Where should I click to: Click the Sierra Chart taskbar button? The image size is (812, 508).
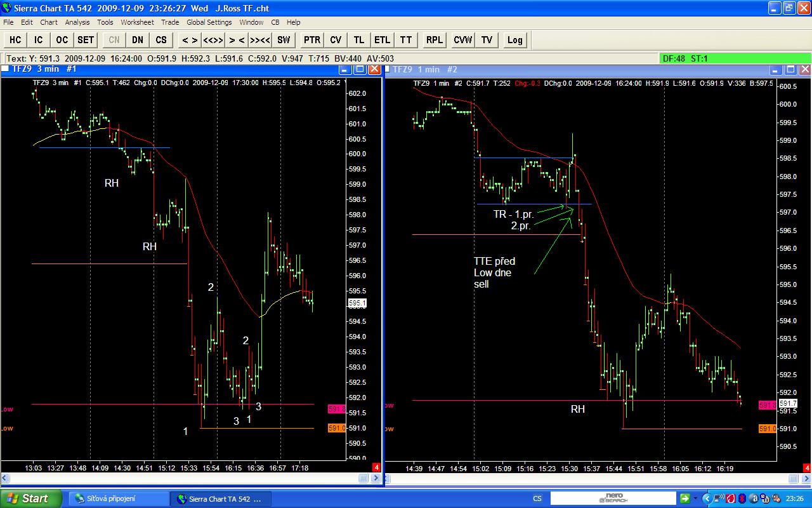pyautogui.click(x=221, y=498)
